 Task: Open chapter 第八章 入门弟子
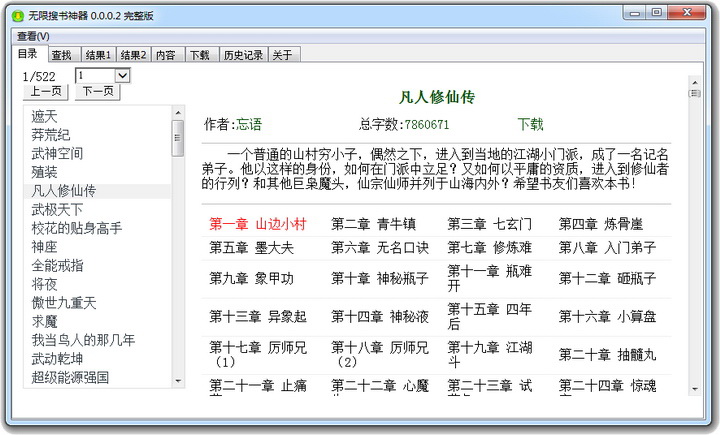pos(607,248)
